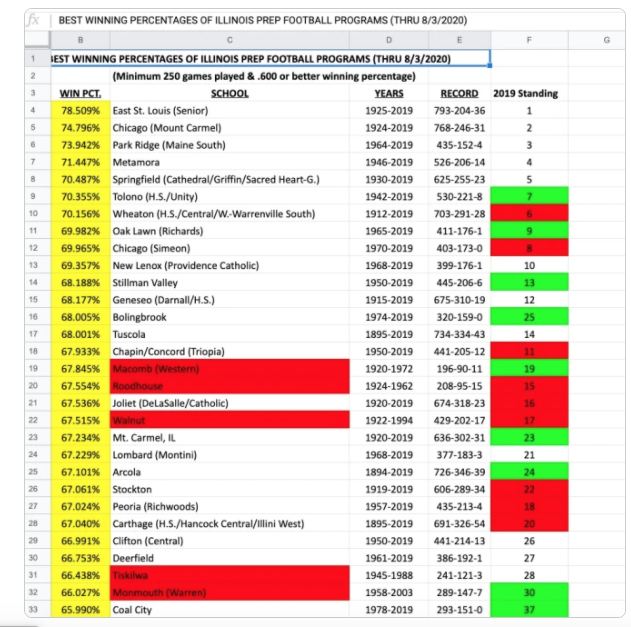
Task: Select Springfield (Cathedral/Griffin/Sacred Heart-G.) cell
Action: pyautogui.click(x=229, y=179)
